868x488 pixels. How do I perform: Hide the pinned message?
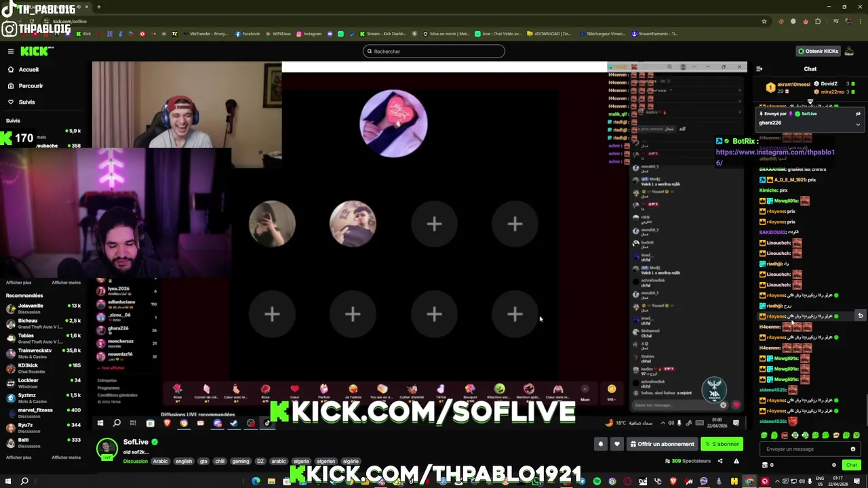[x=858, y=114]
